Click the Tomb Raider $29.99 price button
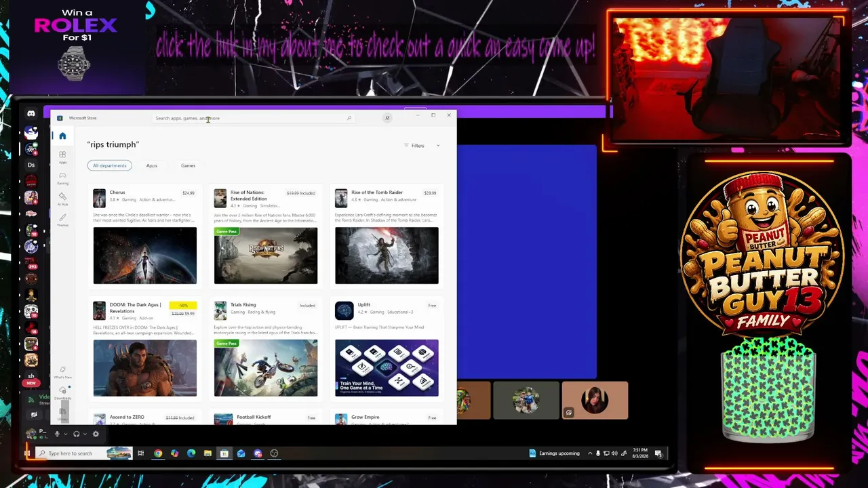Viewport: 868px width, 488px height. point(430,193)
